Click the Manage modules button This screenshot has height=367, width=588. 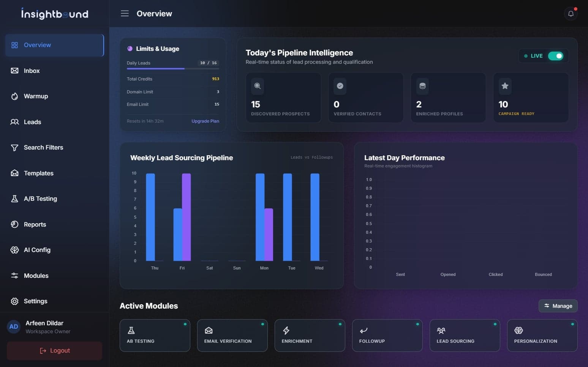coord(558,306)
